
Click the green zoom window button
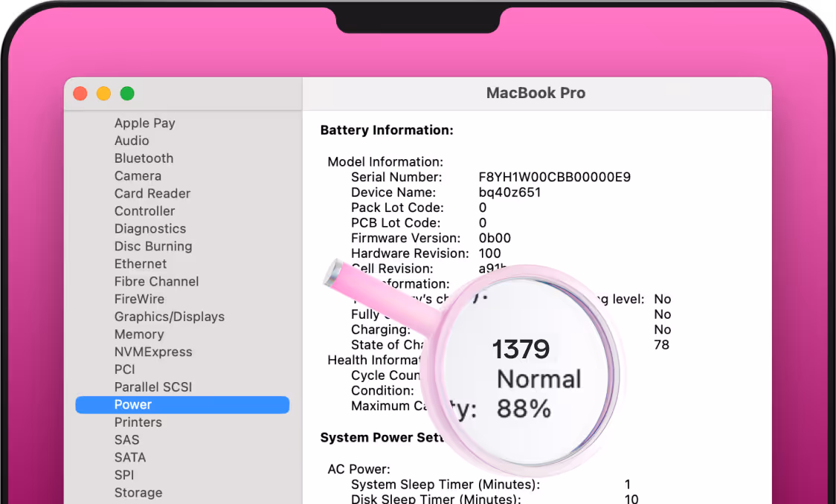127,93
